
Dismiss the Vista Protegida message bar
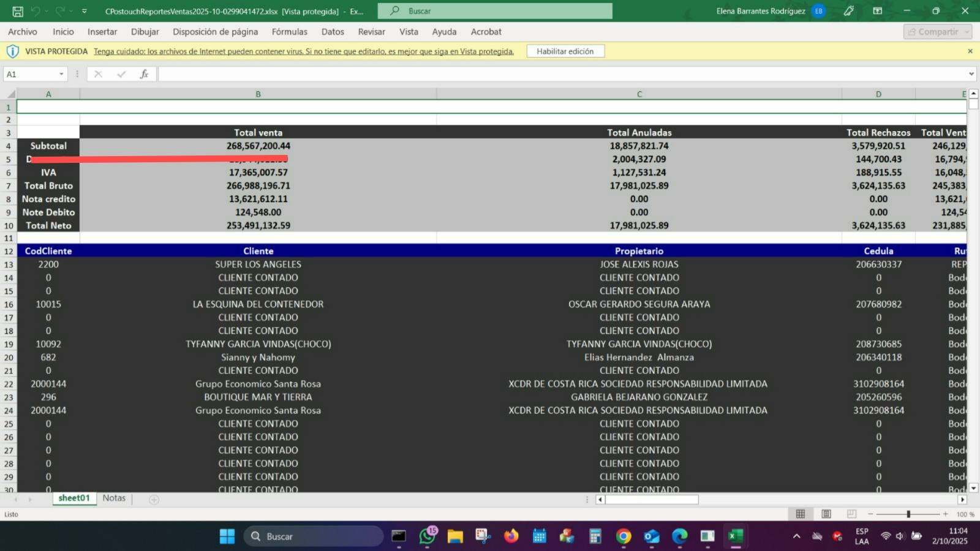970,51
